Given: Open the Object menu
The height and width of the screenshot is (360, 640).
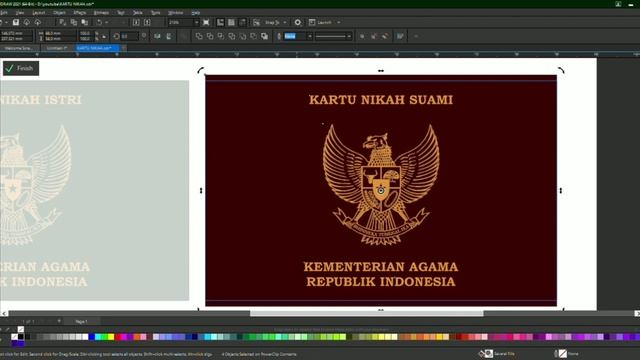Looking at the screenshot, I should (59, 13).
